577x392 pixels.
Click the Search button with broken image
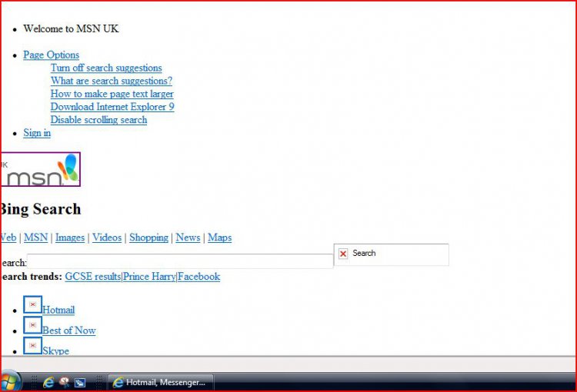point(391,254)
